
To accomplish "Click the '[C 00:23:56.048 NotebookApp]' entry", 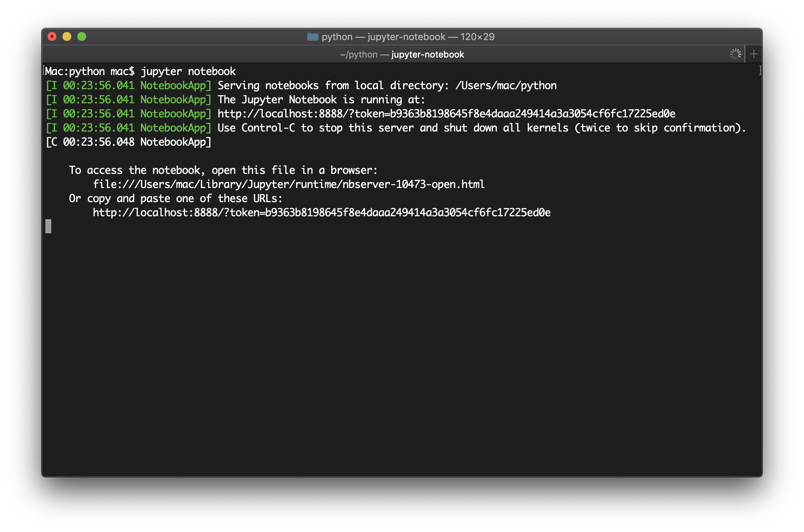I will 129,142.
